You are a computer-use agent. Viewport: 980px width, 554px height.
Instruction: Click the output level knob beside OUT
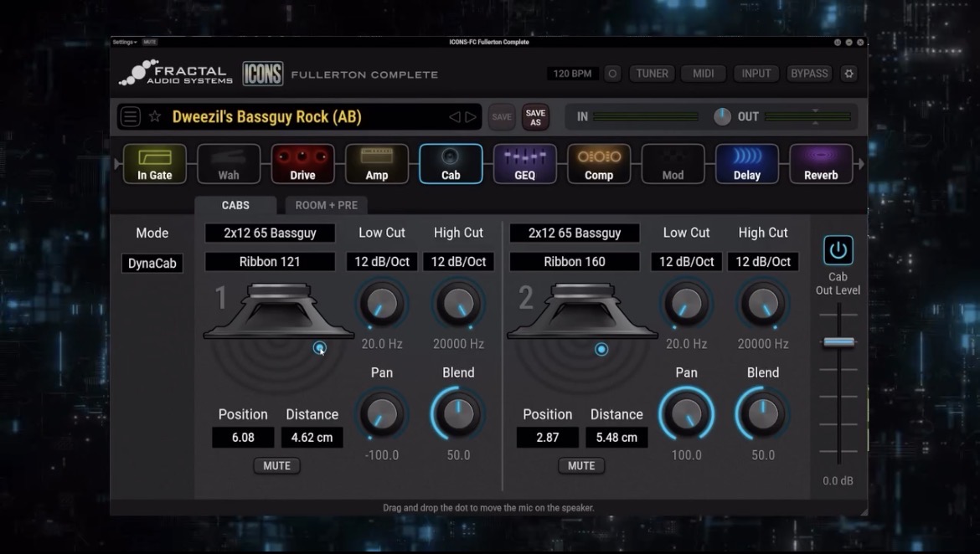tap(722, 117)
